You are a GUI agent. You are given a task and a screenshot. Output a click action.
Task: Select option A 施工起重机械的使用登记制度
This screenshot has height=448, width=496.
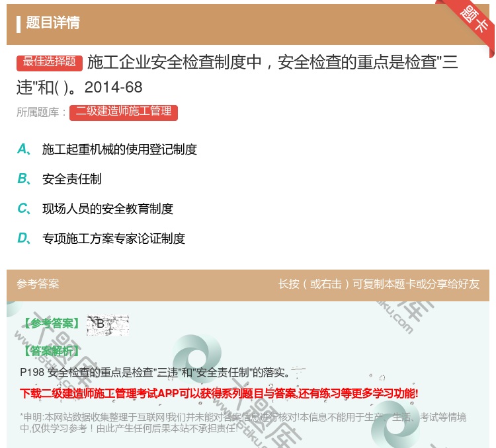[x=107, y=149]
